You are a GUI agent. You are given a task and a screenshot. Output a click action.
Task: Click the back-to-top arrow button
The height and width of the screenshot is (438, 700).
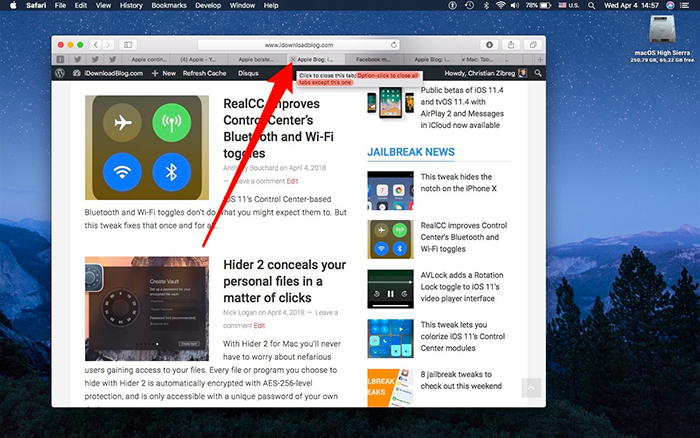[x=531, y=388]
